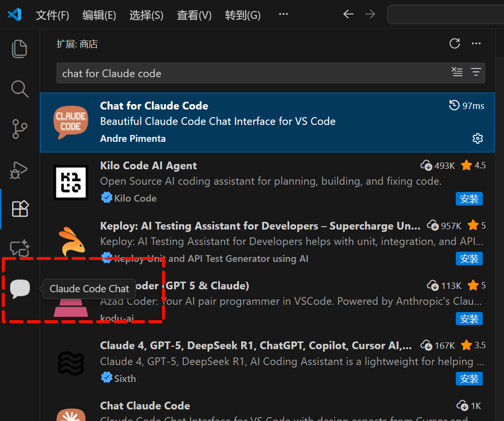The height and width of the screenshot is (421, 504).
Task: Click the 113K downloads for Azad Coder
Action: tap(444, 285)
